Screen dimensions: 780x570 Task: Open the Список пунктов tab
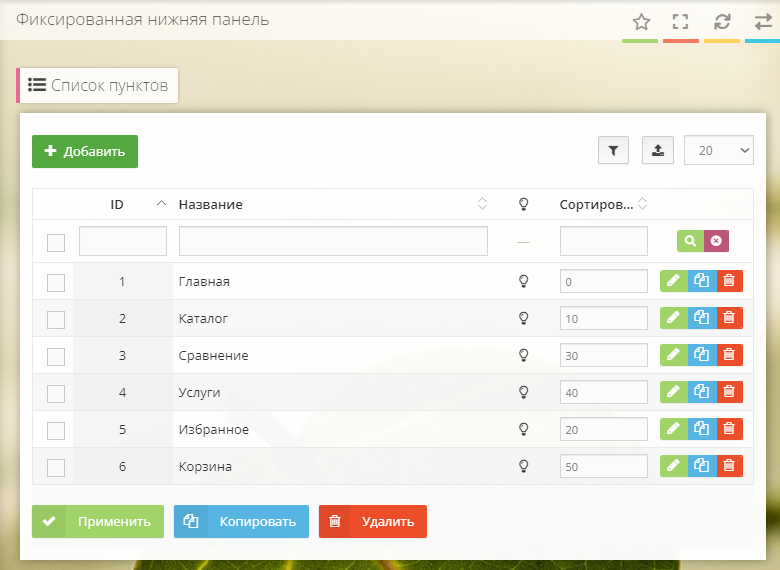coord(99,86)
